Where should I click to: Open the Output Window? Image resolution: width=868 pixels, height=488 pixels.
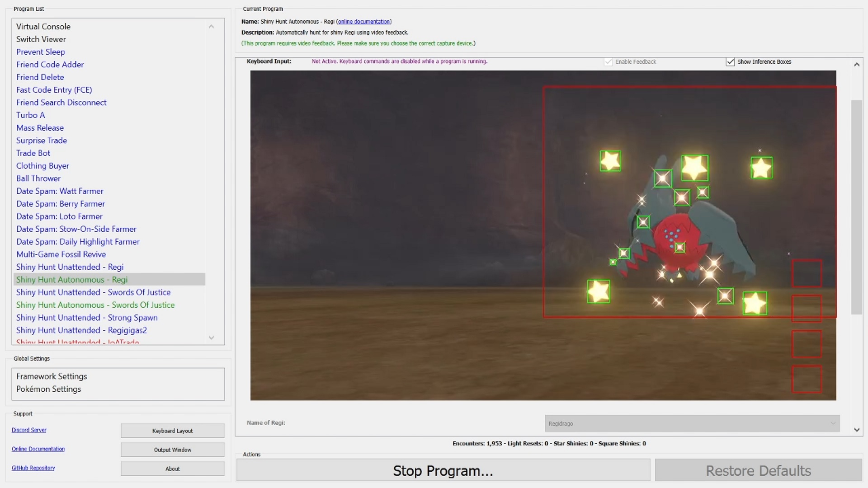tap(172, 450)
